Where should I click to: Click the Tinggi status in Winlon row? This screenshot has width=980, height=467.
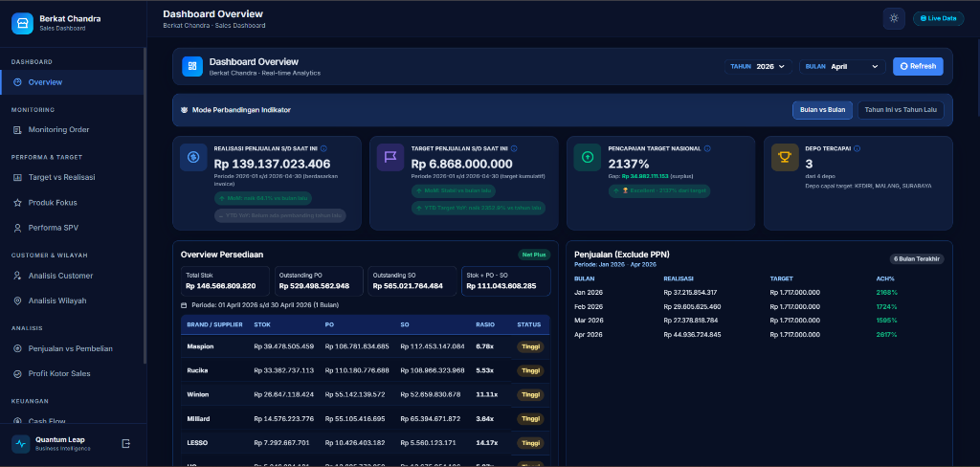pos(530,395)
